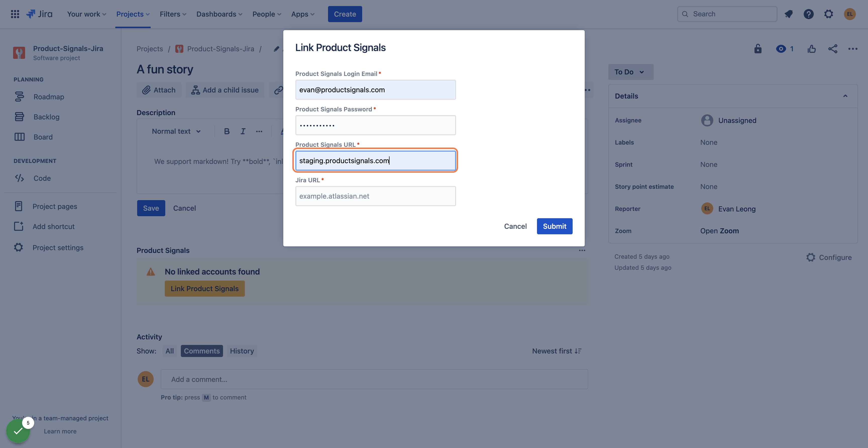Viewport: 868px width, 448px height.
Task: Open more formatting options ellipsis
Action: click(259, 131)
